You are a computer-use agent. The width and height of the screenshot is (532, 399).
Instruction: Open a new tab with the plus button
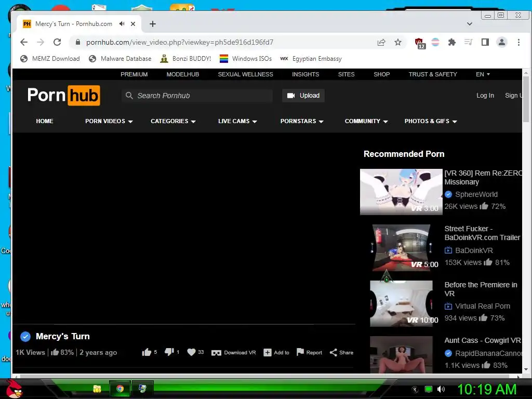pyautogui.click(x=153, y=24)
